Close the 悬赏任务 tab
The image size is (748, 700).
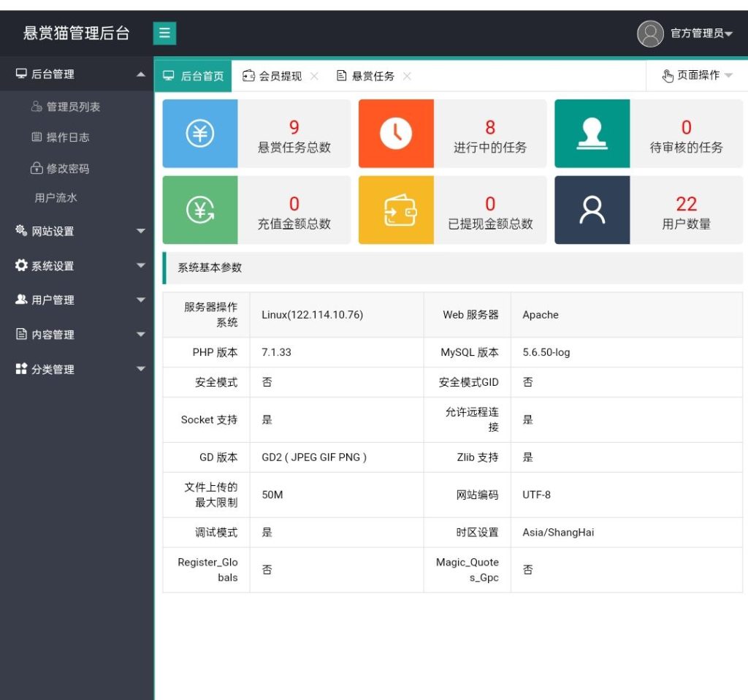tap(407, 76)
